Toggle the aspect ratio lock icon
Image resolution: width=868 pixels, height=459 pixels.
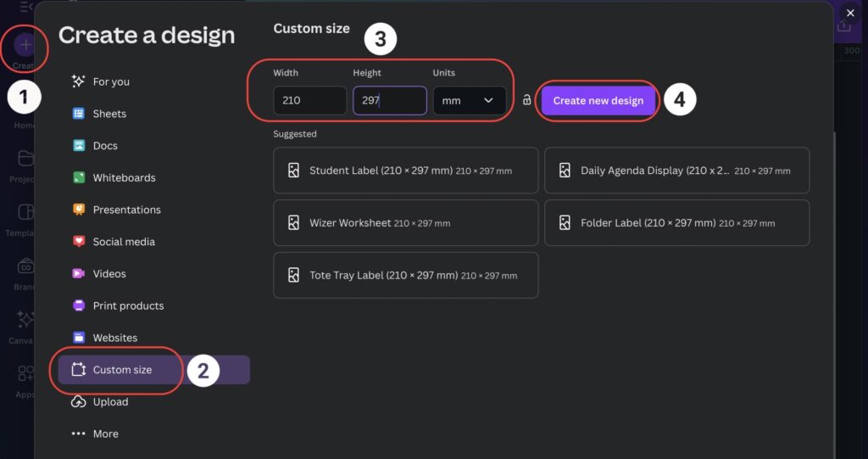pos(526,100)
